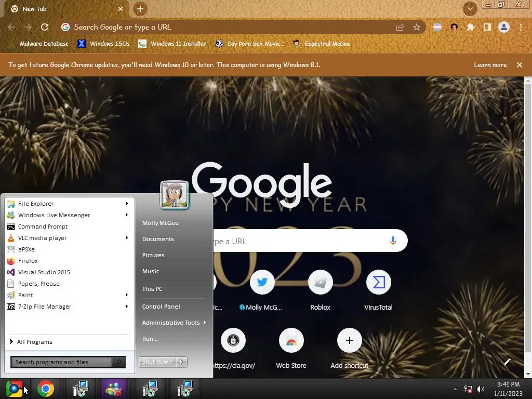Expand Windows Live Messenger submenu arrow
The width and height of the screenshot is (532, 399).
[127, 215]
